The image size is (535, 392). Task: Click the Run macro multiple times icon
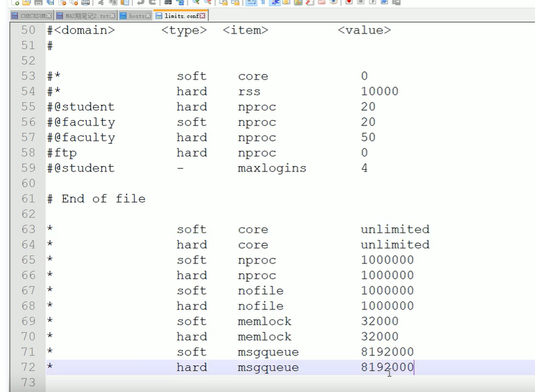pos(384,2)
